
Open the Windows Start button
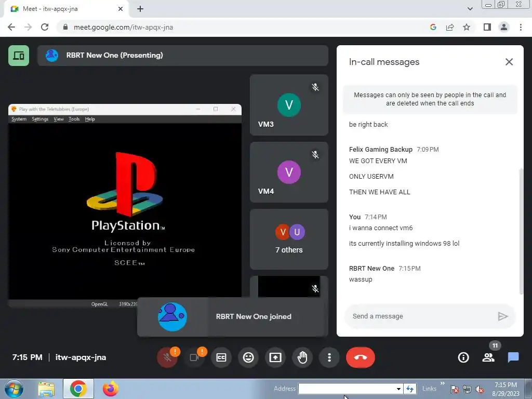point(14,389)
